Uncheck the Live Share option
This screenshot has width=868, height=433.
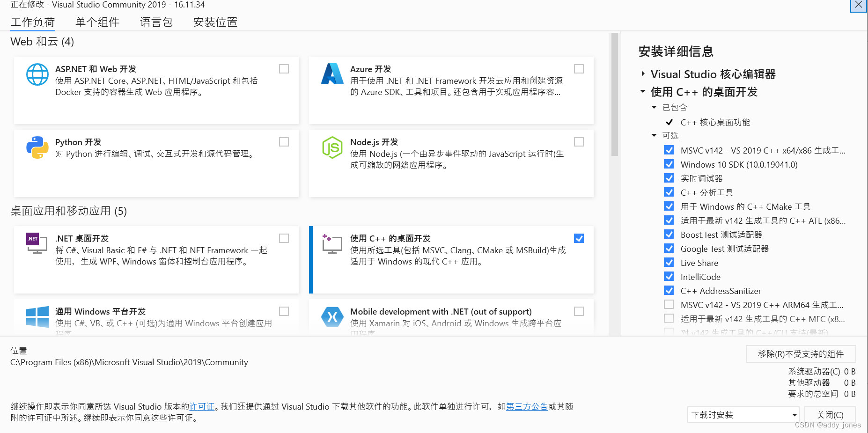tap(669, 263)
